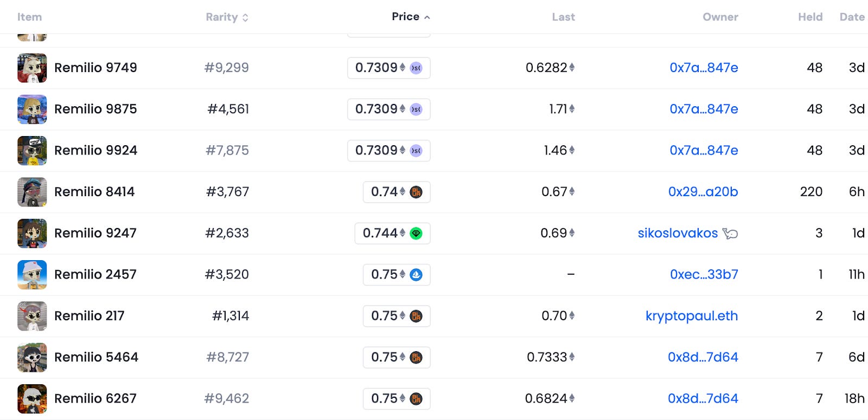This screenshot has width=868, height=420.
Task: Select the Remilio 9749 item name
Action: (95, 68)
